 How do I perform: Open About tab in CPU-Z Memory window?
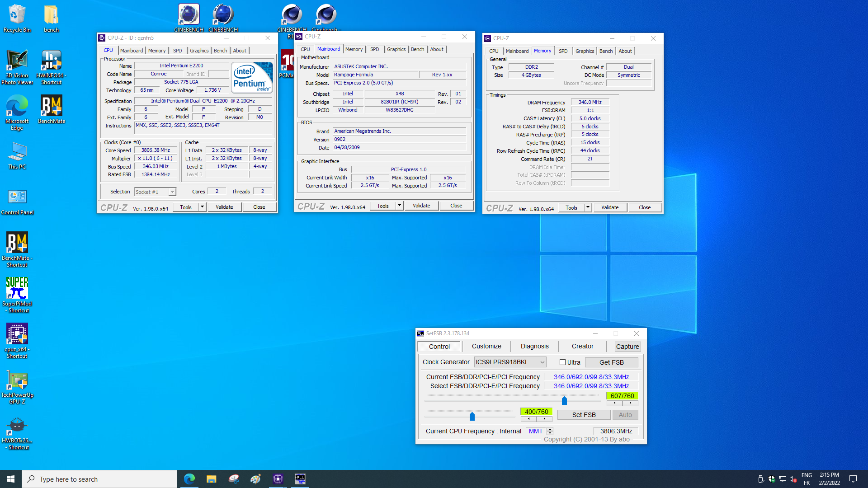point(625,51)
